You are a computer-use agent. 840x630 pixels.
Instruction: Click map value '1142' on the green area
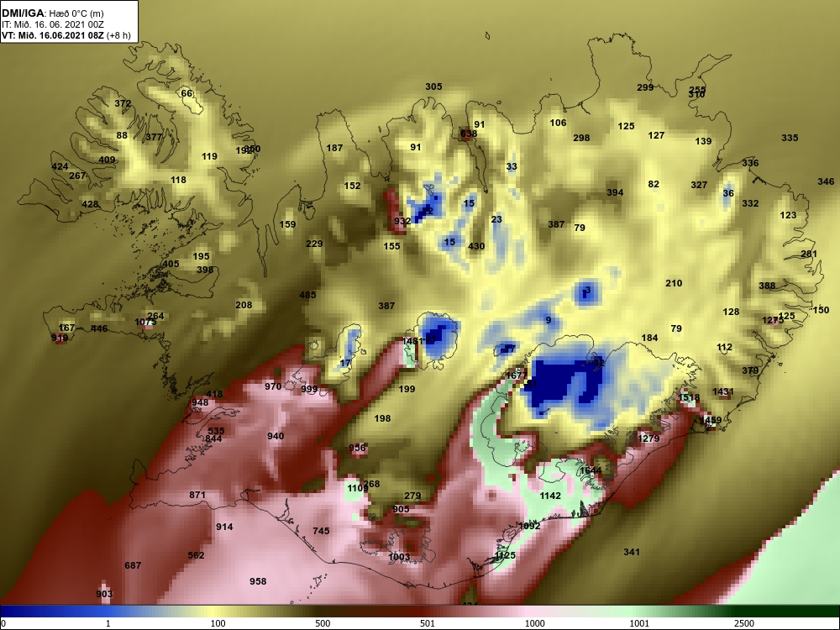(550, 496)
